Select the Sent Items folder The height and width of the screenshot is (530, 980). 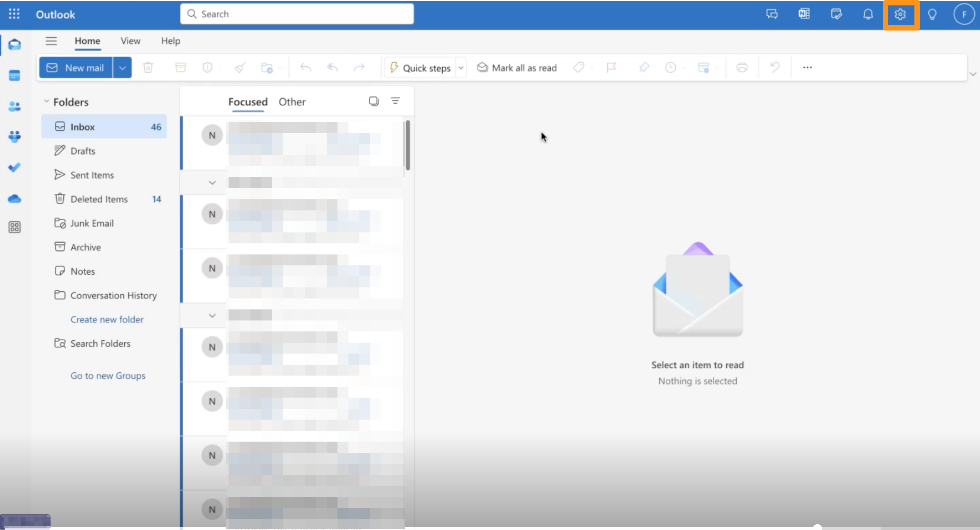(104, 175)
